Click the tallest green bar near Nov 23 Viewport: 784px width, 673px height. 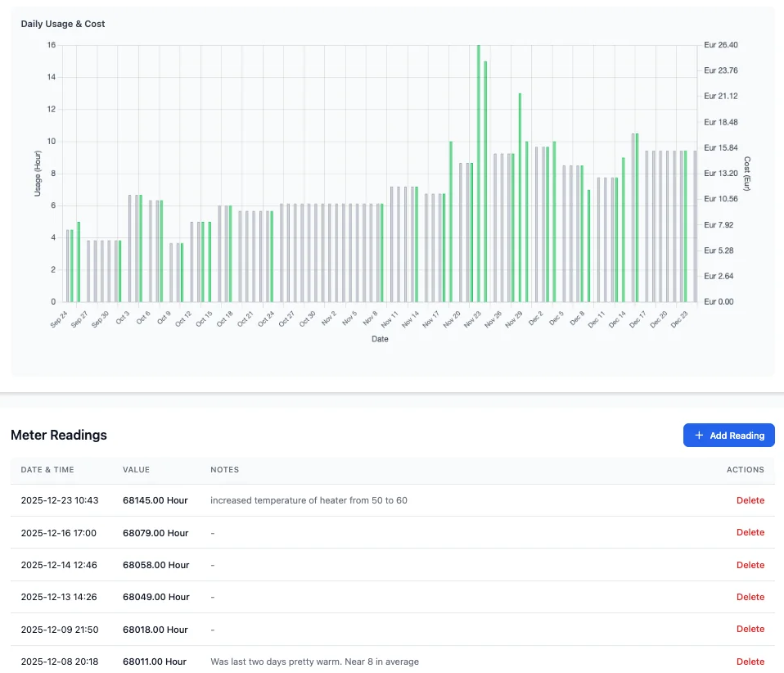(479, 173)
